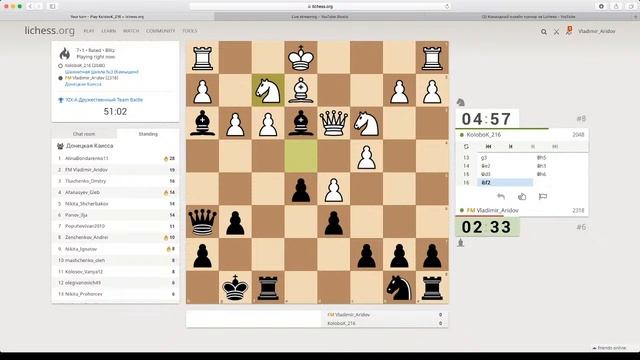Select move 13 g3 in move list
The width and height of the screenshot is (640, 360).
(504, 158)
